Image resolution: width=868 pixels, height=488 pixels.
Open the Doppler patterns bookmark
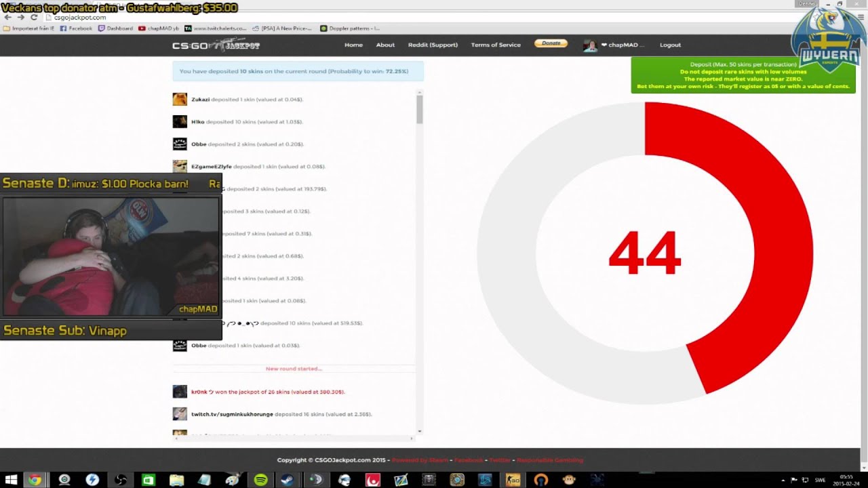click(350, 28)
